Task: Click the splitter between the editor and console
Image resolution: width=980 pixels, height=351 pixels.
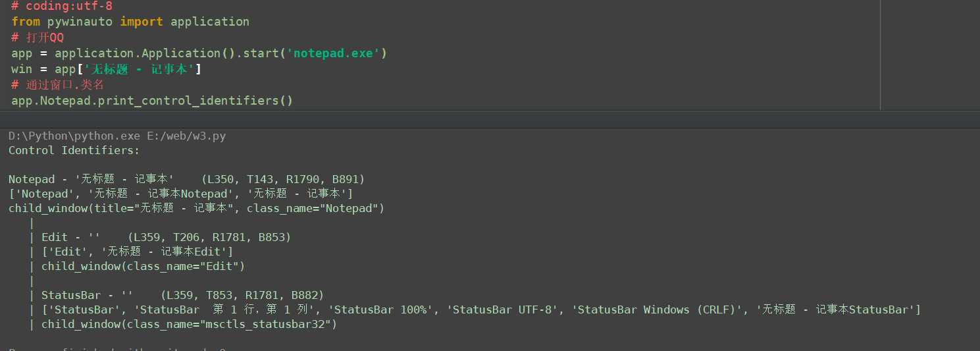Action: (x=490, y=119)
